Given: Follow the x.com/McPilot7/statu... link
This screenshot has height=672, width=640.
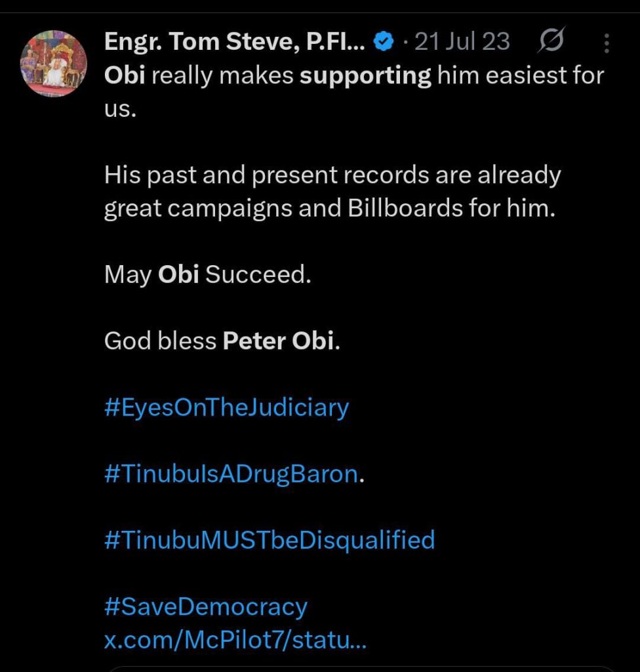Looking at the screenshot, I should coord(235,640).
